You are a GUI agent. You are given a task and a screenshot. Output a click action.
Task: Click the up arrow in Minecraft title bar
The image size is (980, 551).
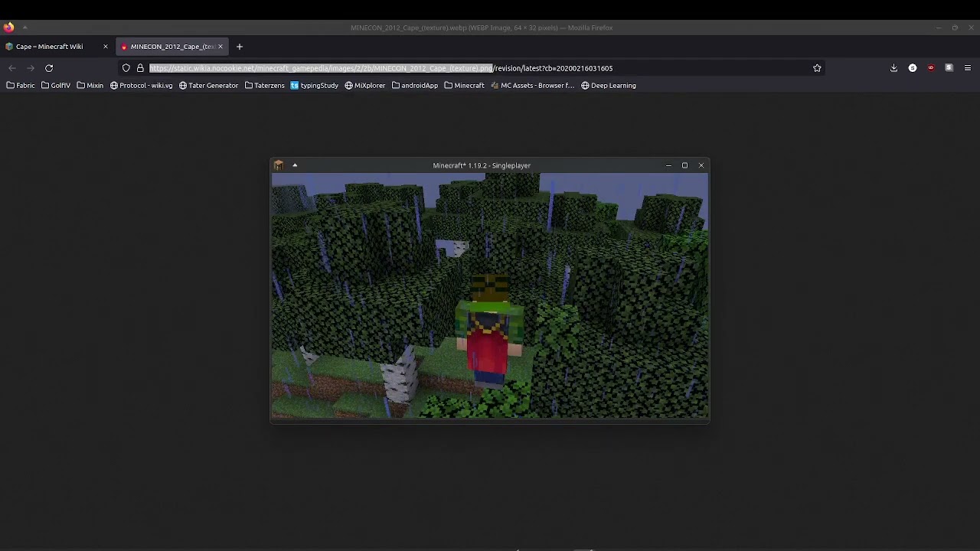295,165
